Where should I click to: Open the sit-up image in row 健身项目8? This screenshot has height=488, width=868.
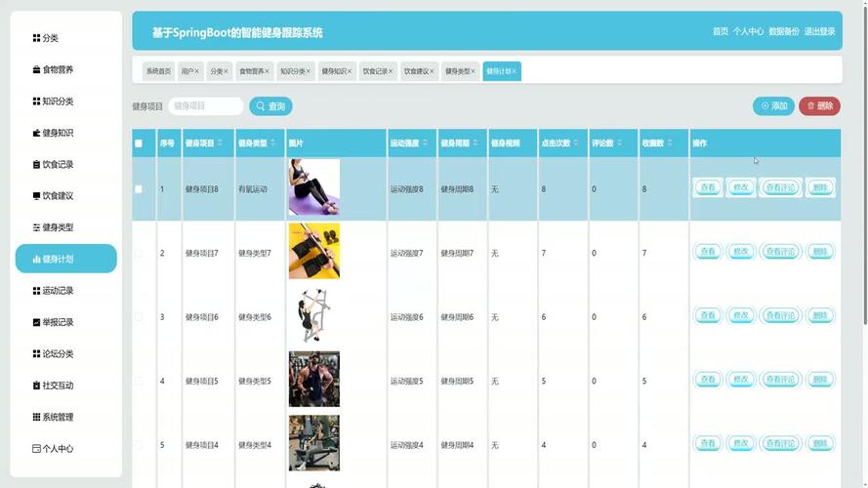click(314, 187)
